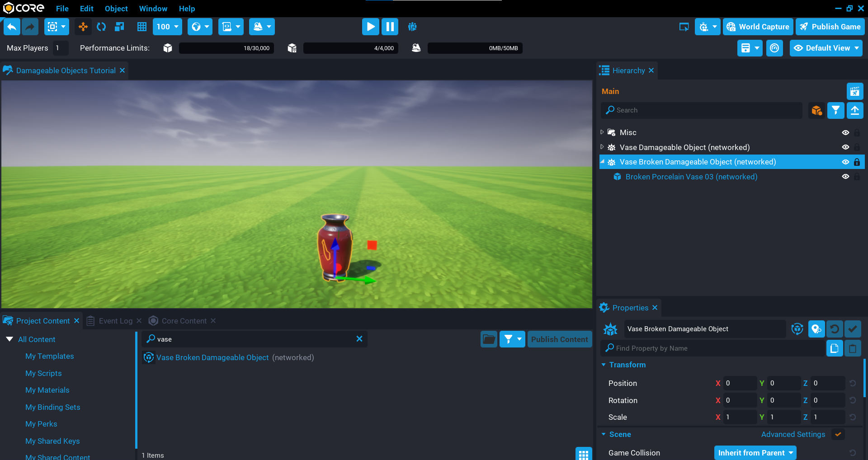
Task: Expand the Misc folder in Hierarchy
Action: click(602, 132)
